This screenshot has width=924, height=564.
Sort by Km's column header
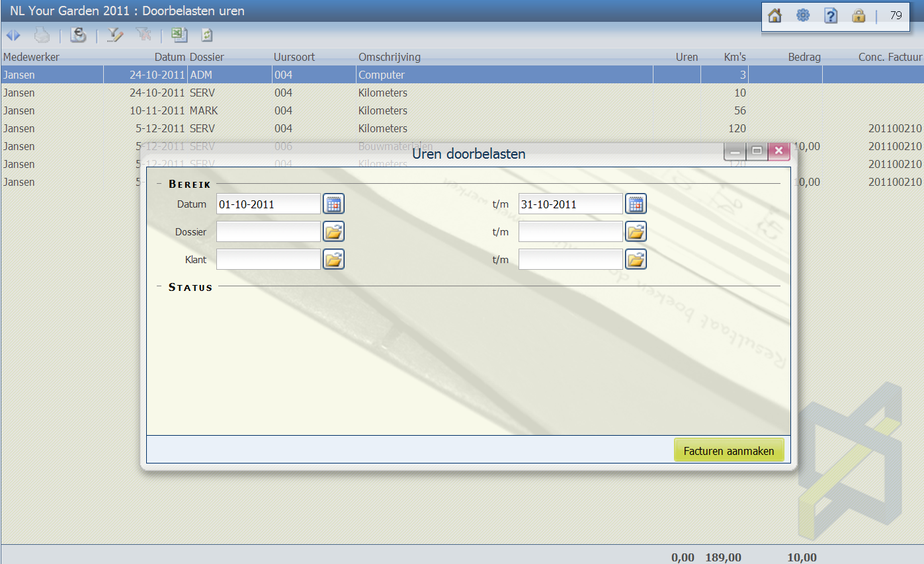[735, 57]
